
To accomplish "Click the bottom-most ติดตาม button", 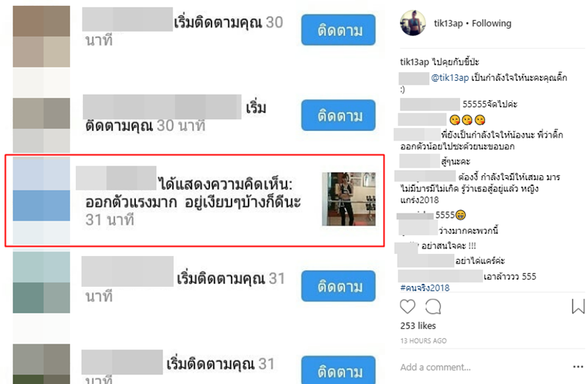I will pyautogui.click(x=338, y=370).
